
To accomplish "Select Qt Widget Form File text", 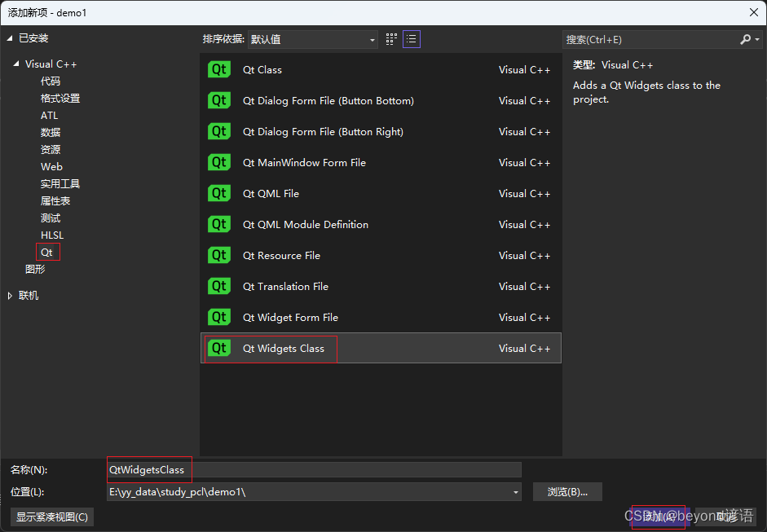I will click(290, 318).
